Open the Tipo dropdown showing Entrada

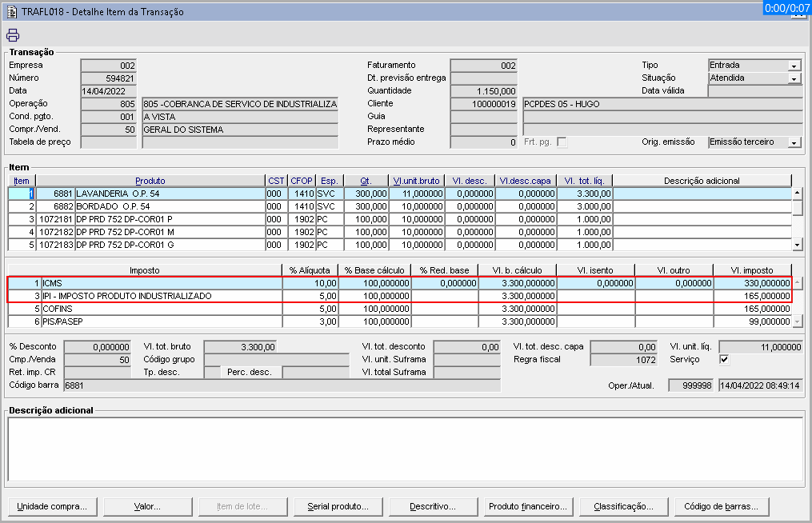tap(794, 66)
